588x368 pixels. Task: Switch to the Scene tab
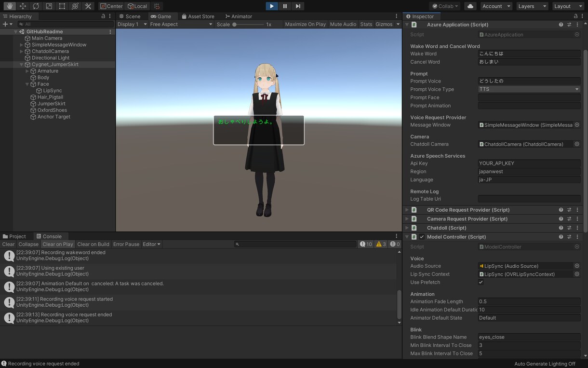coord(130,16)
